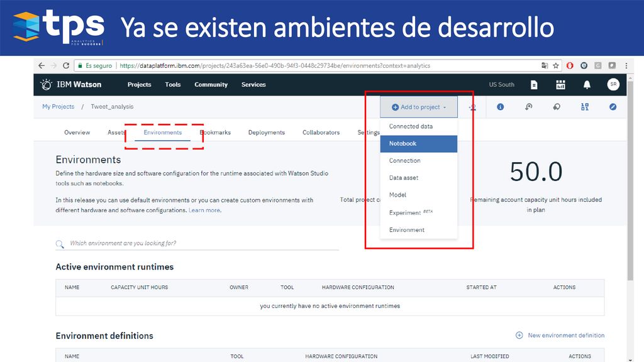Click the 50.0 capacity unit hours value
The height and width of the screenshot is (362, 644).
pyautogui.click(x=536, y=172)
